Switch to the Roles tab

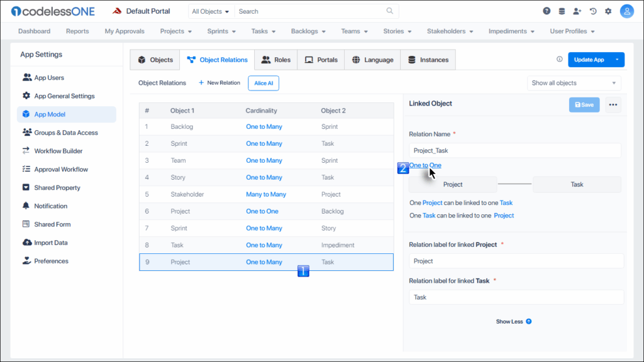[275, 60]
